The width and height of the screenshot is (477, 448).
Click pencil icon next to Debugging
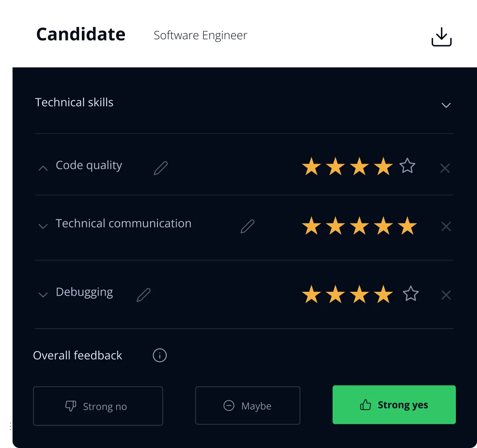click(x=143, y=294)
